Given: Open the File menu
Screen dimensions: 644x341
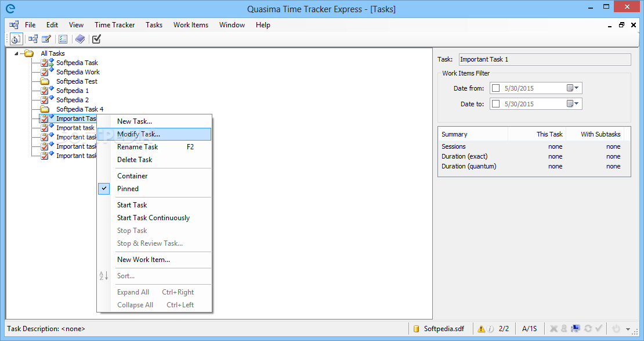Looking at the screenshot, I should point(30,24).
